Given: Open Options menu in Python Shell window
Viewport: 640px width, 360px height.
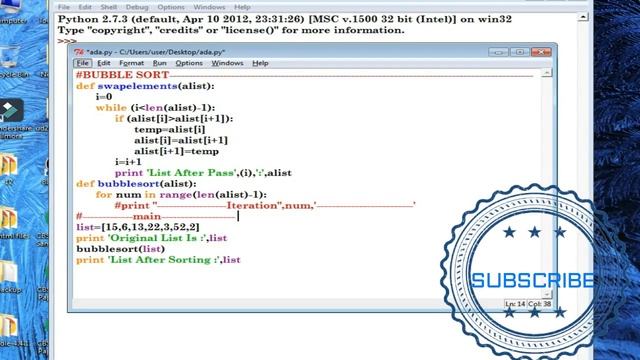Looking at the screenshot, I should (x=171, y=7).
